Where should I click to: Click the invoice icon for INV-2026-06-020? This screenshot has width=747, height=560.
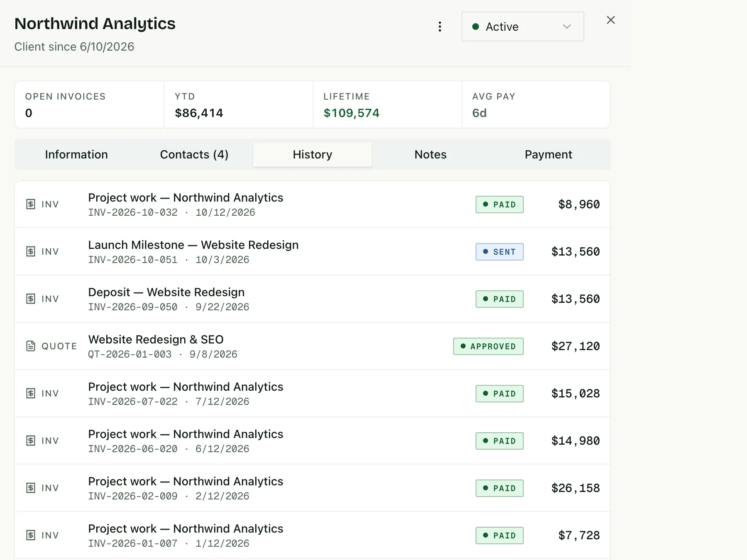point(31,441)
